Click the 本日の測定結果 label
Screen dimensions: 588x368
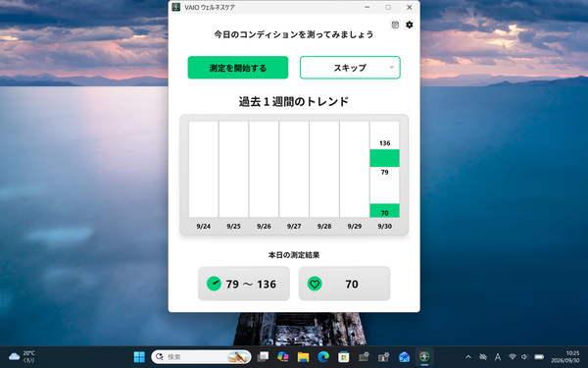coord(294,255)
